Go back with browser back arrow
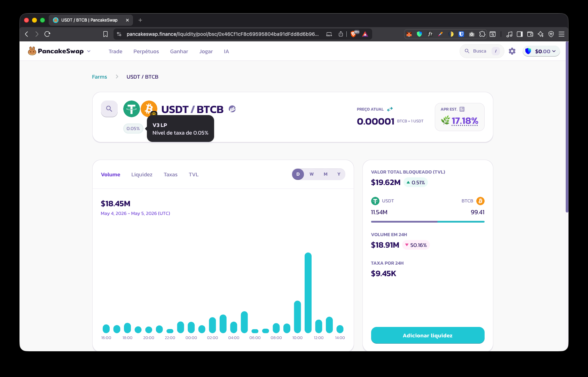The width and height of the screenshot is (588, 377). [x=27, y=34]
